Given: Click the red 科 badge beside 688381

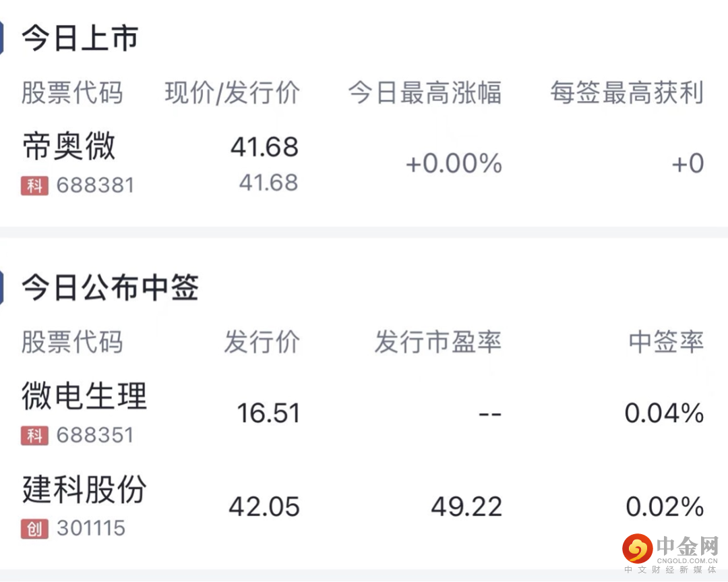Looking at the screenshot, I should point(34,185).
